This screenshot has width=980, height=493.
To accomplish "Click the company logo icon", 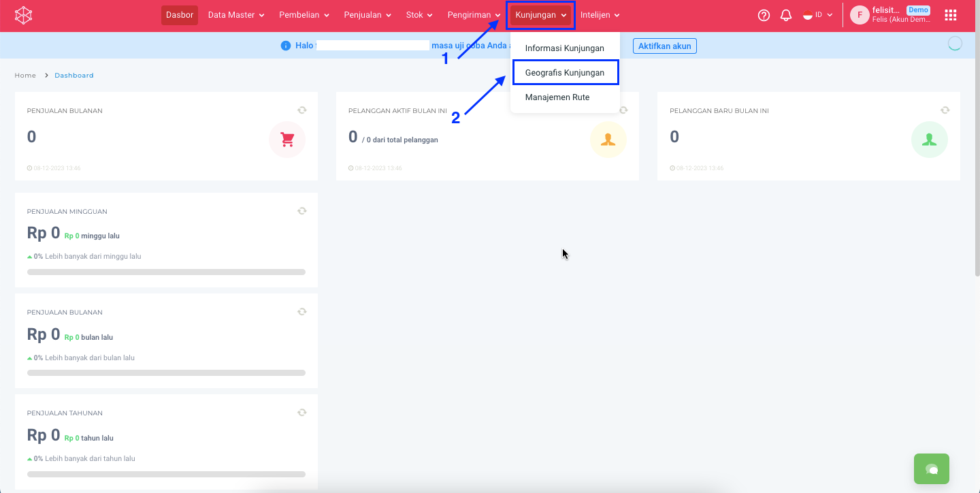I will point(23,15).
